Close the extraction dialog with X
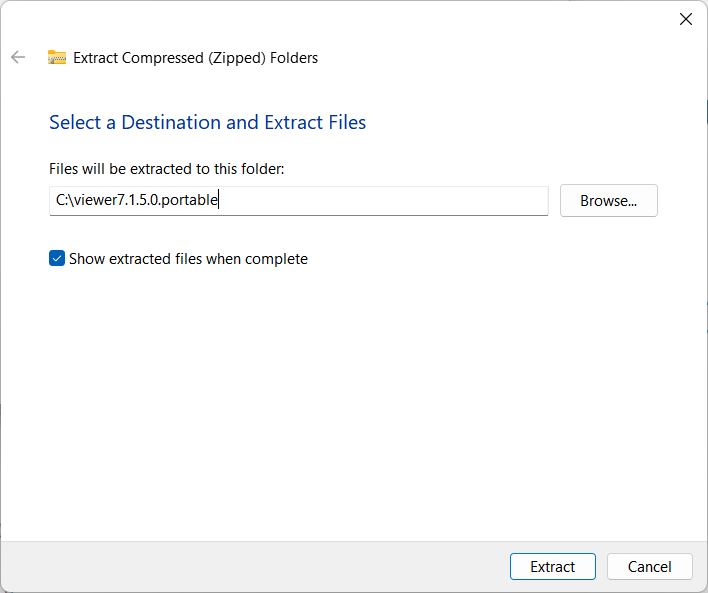The height and width of the screenshot is (593, 708). (x=686, y=19)
